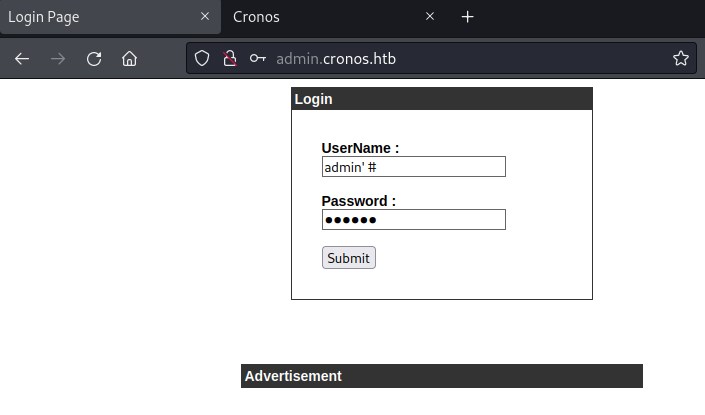This screenshot has height=415, width=705.
Task: Focus the UserName field containing admin' #
Action: 413,167
